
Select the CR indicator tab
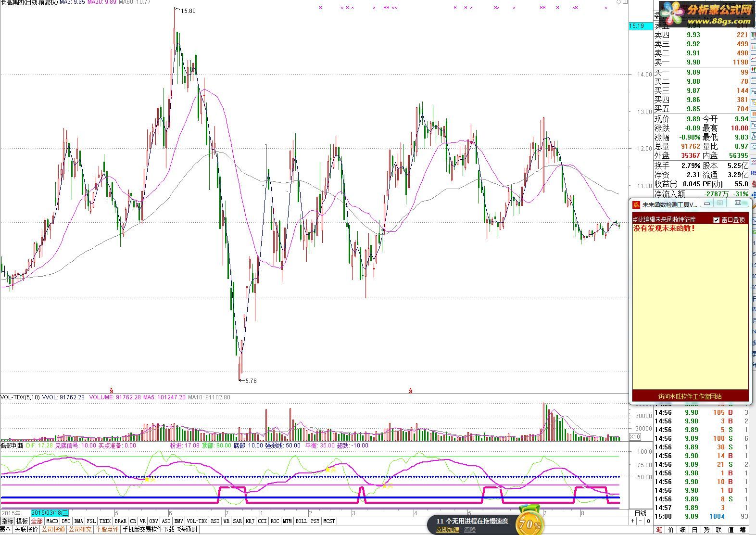pos(133,521)
